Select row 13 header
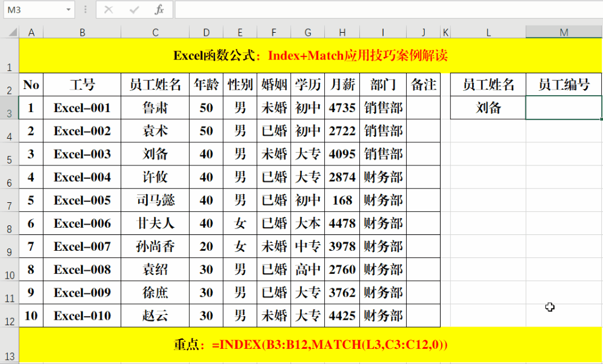Image resolution: width=603 pixels, height=364 pixels. [x=9, y=345]
